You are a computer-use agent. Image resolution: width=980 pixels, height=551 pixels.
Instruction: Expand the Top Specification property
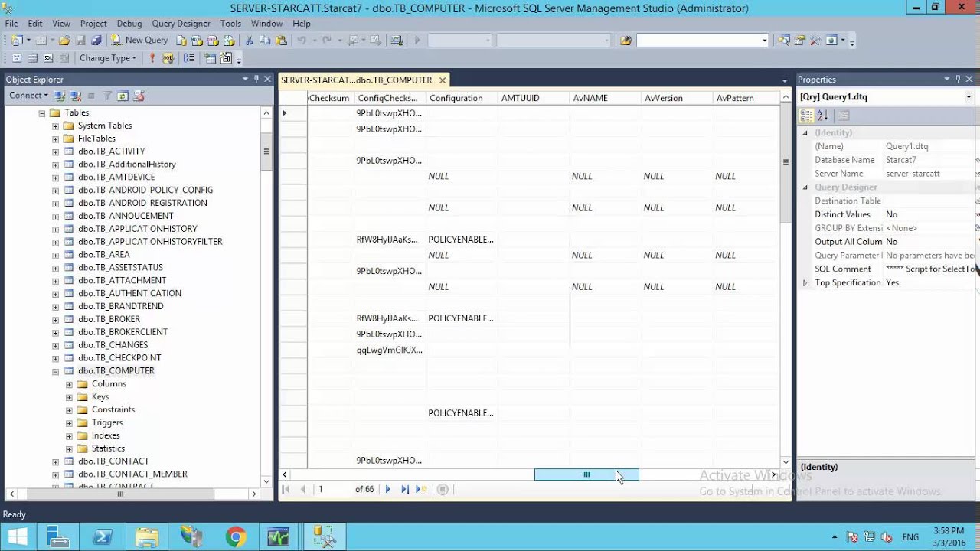pos(805,283)
